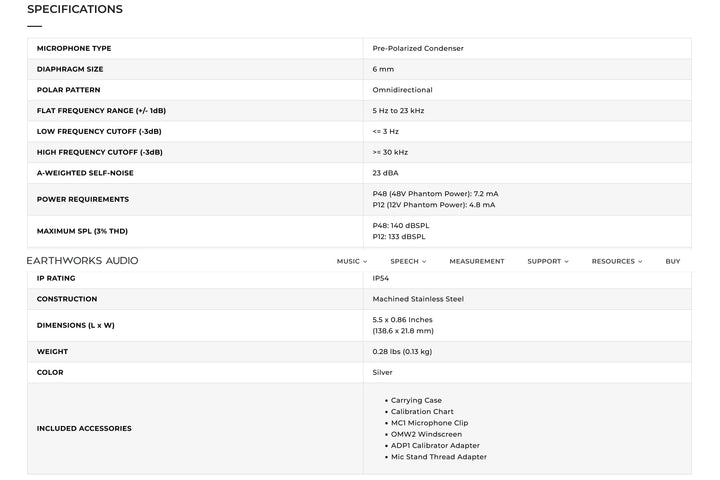This screenshot has height=480, width=720.
Task: Expand the chevron next to Support
Action: click(567, 262)
